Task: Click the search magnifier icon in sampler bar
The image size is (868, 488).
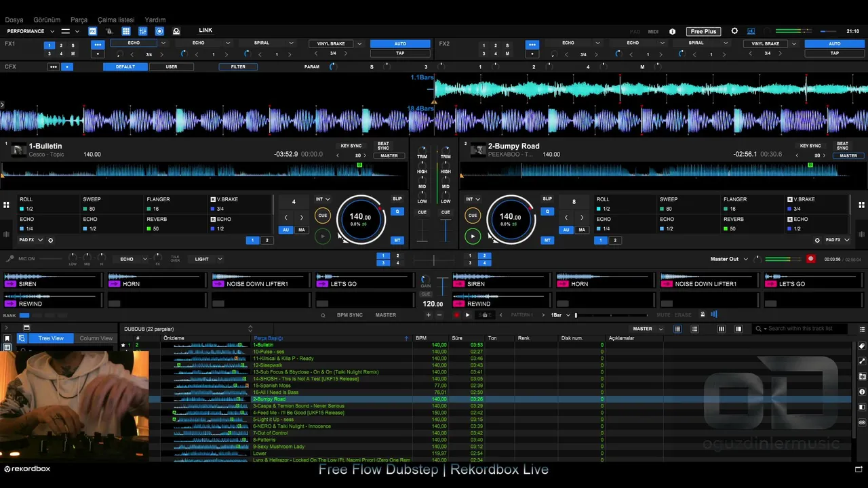Action: [x=323, y=315]
